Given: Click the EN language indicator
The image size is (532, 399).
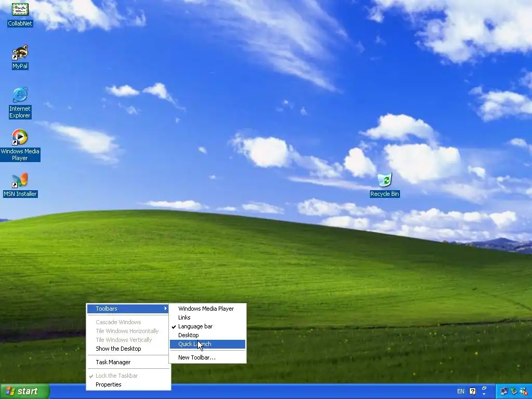Looking at the screenshot, I should tap(461, 391).
